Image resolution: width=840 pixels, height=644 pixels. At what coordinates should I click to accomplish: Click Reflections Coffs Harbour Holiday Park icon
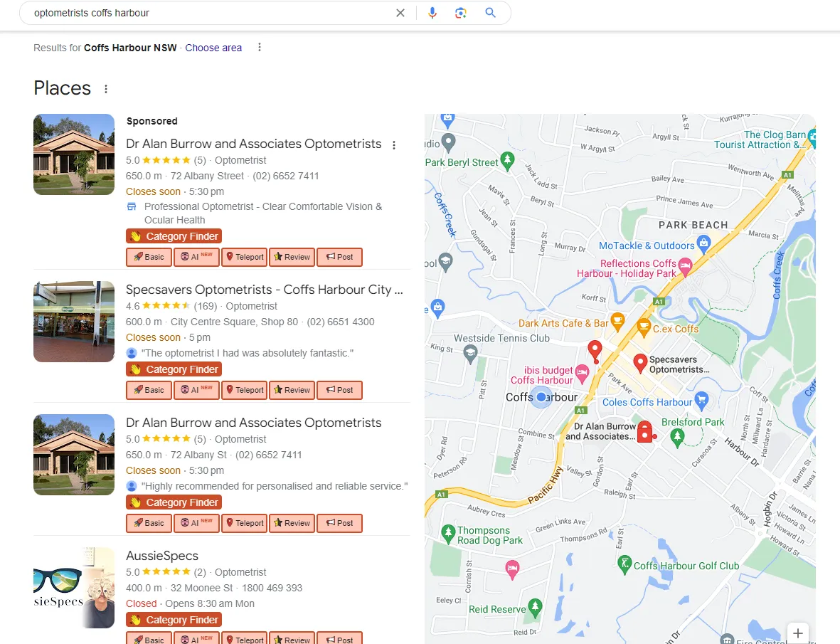[x=685, y=265]
